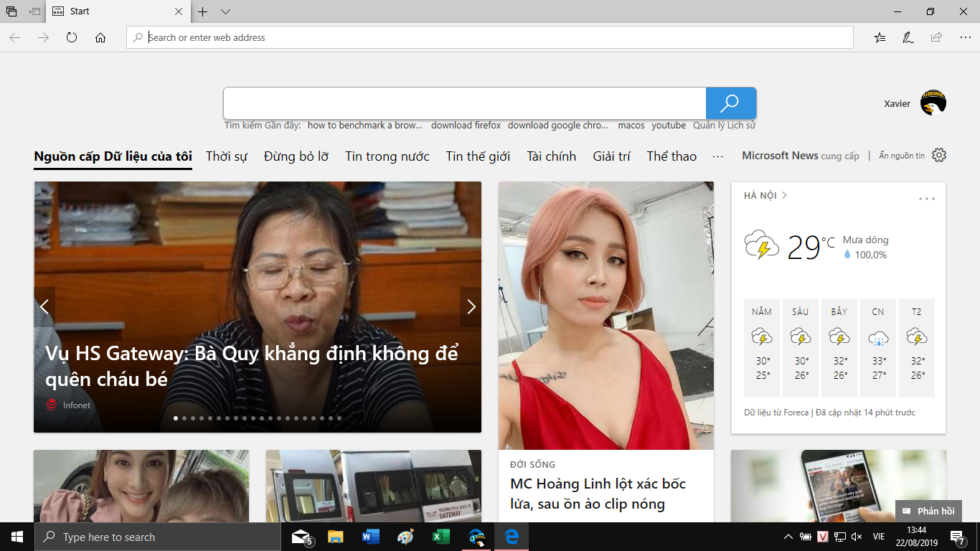Open Mail app on taskbar

pos(302,537)
